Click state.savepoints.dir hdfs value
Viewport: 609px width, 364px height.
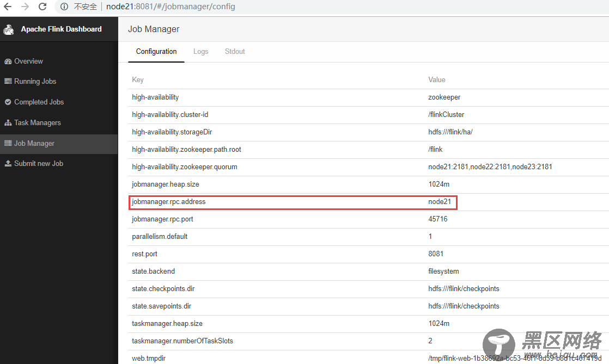click(x=464, y=306)
